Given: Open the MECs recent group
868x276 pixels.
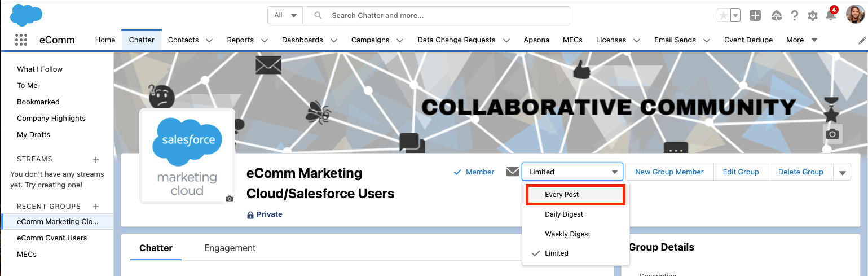Looking at the screenshot, I should (27, 254).
